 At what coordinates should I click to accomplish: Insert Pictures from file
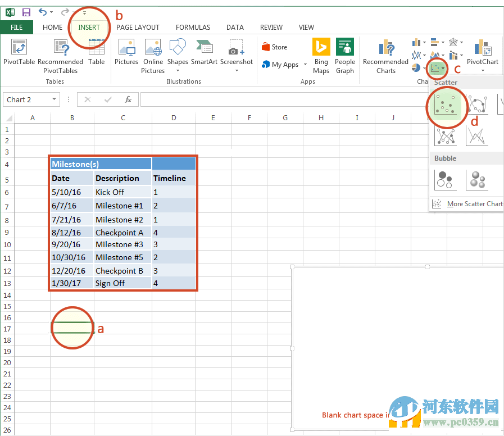pyautogui.click(x=126, y=54)
